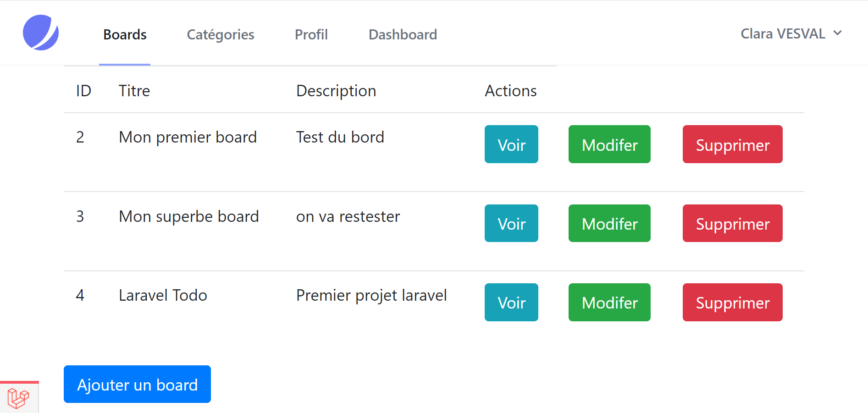Click the chevron next to Clara VESVAL
The height and width of the screenshot is (413, 868).
[x=837, y=33]
